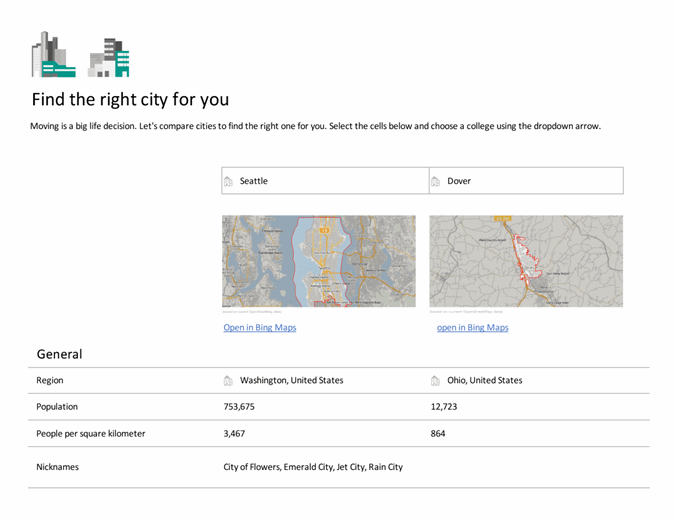Viewport: 675px width, 520px height.
Task: Click the city icon beside Dover
Action: (435, 181)
